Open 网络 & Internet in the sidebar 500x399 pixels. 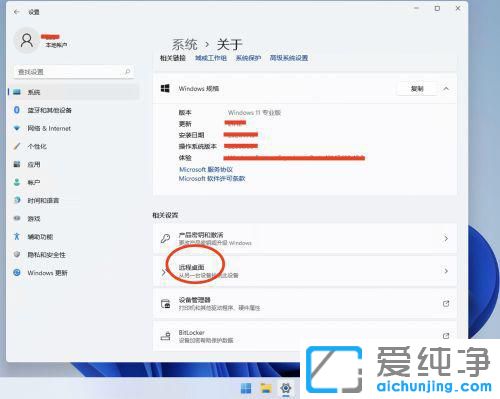(74, 128)
